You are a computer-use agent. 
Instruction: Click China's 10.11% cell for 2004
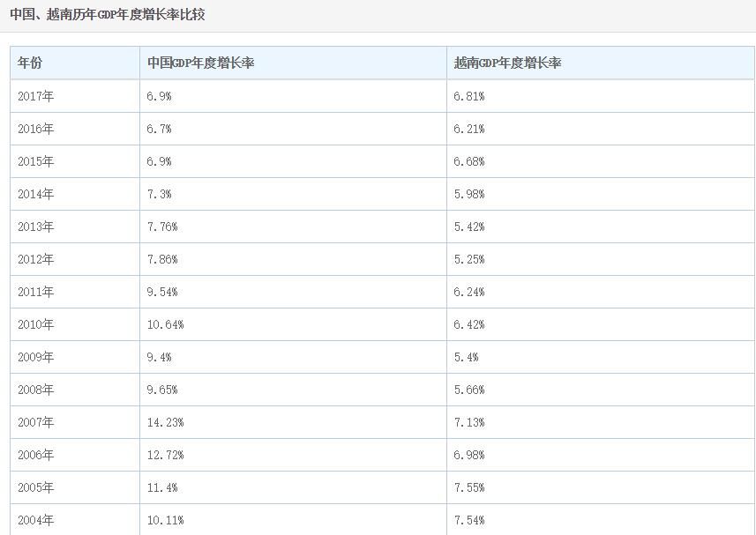[166, 520]
